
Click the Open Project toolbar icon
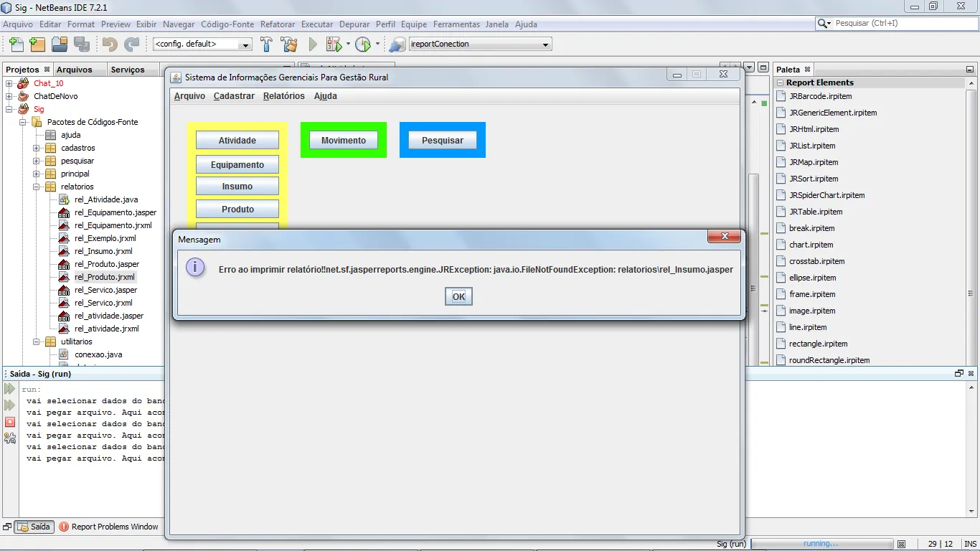click(60, 44)
